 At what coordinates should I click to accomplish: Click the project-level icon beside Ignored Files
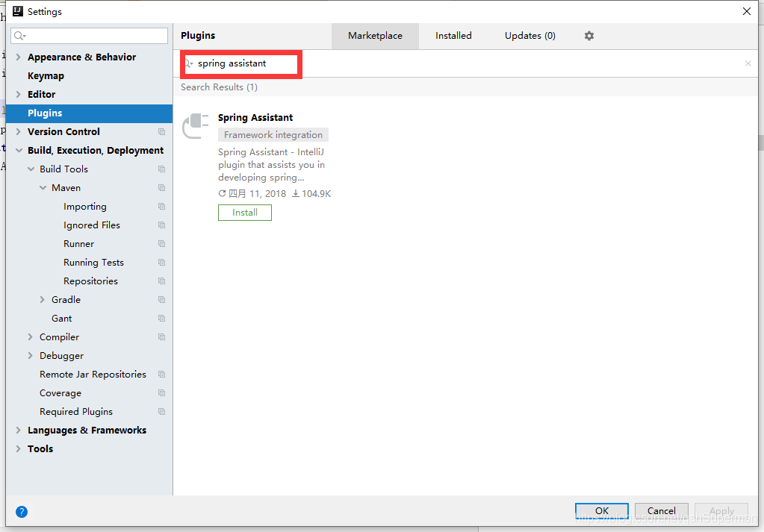[162, 225]
